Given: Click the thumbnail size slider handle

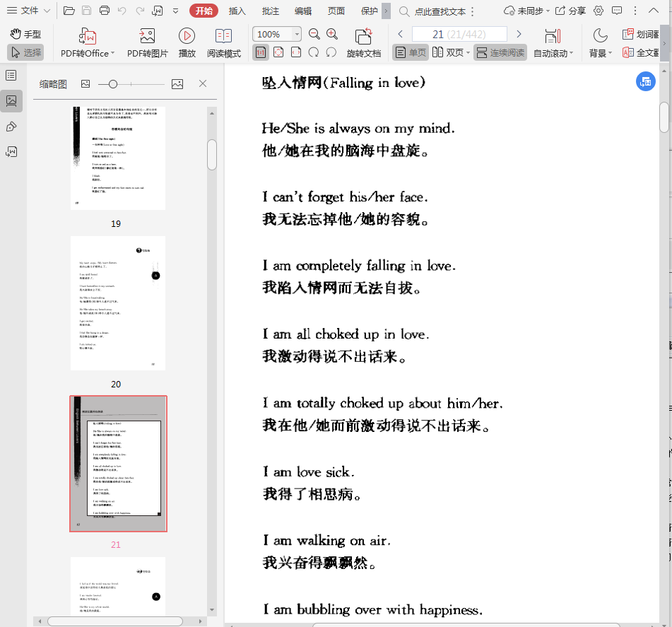Looking at the screenshot, I should click(112, 84).
